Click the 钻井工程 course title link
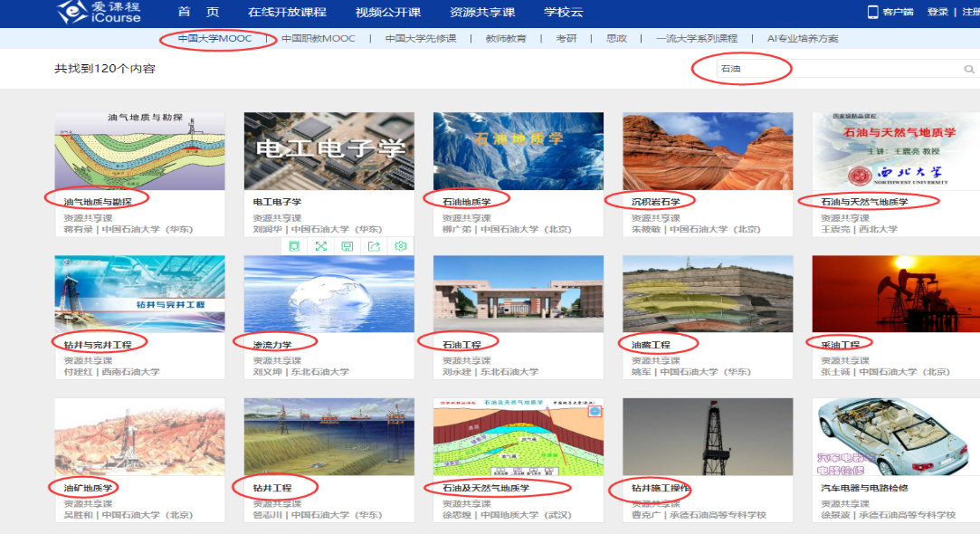Screen dimensions: 980x534 272,488
